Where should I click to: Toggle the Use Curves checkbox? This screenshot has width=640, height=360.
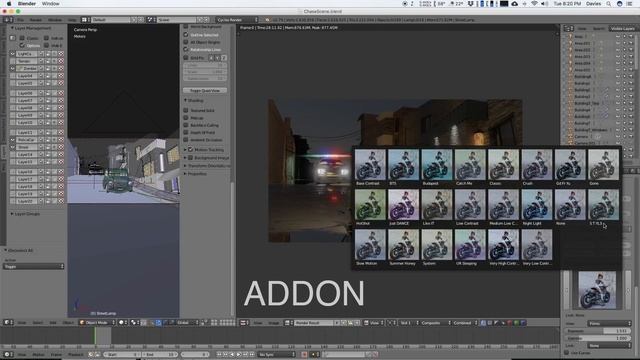click(x=567, y=353)
